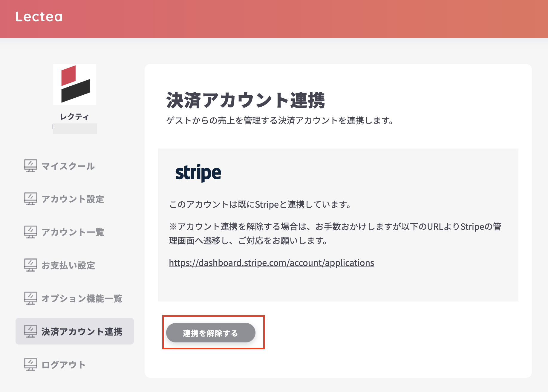Select 決済アカウント連携 sidebar item
Image resolution: width=548 pixels, height=392 pixels.
(x=82, y=332)
